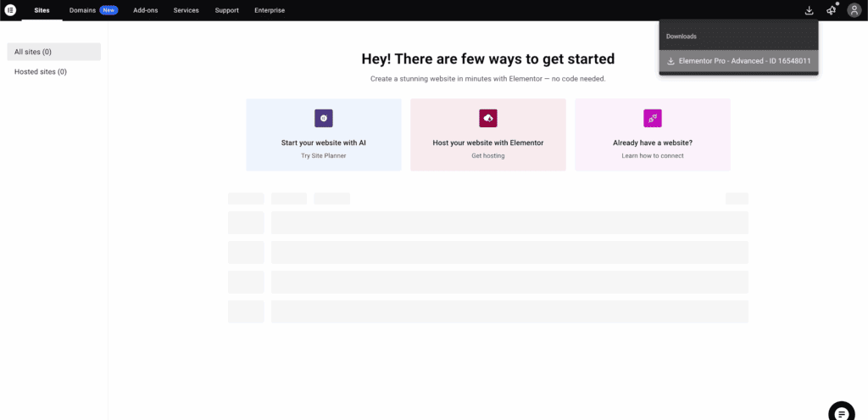Click Host your website with Elementor title
868x420 pixels.
(x=488, y=143)
